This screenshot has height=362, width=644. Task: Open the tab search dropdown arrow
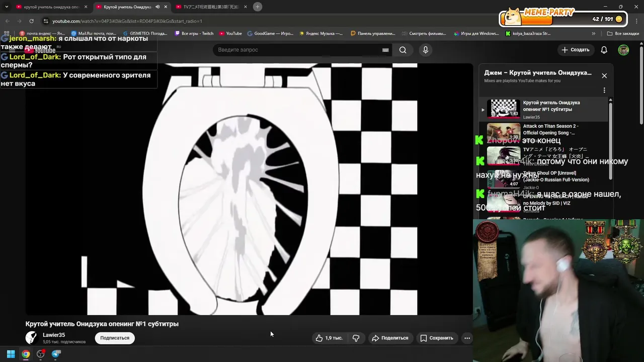coord(7,7)
